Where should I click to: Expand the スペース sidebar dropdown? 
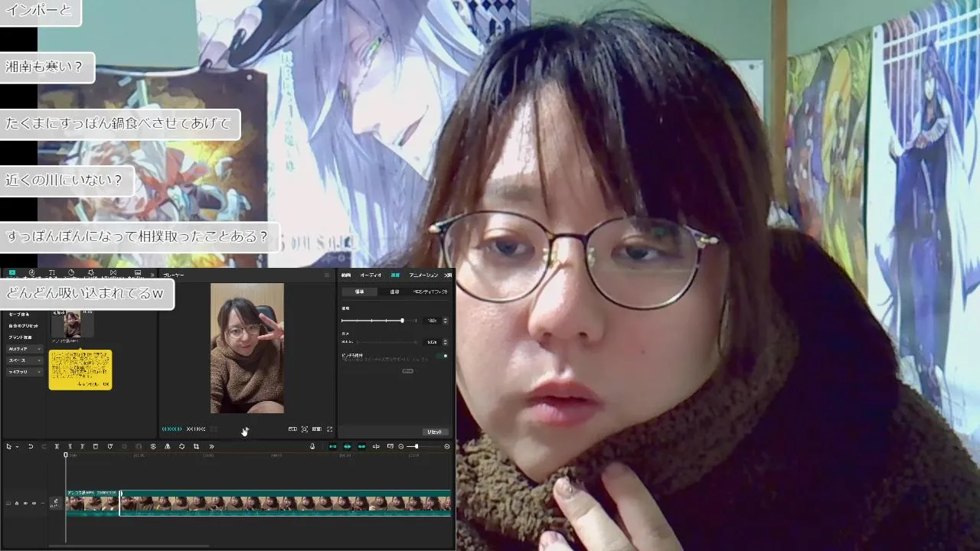39,360
